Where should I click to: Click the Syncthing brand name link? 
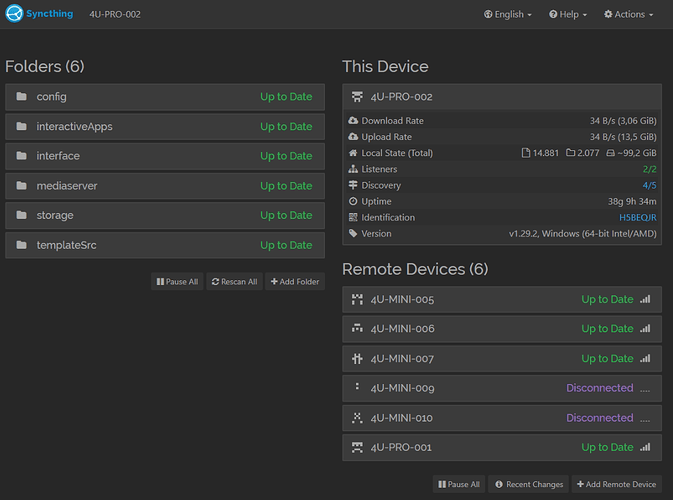click(x=49, y=14)
